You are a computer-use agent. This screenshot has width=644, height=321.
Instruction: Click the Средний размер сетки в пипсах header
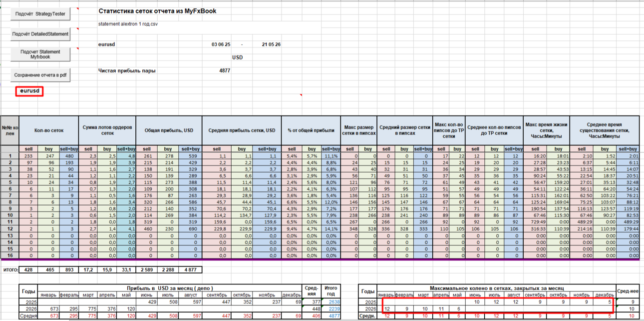pyautogui.click(x=404, y=130)
